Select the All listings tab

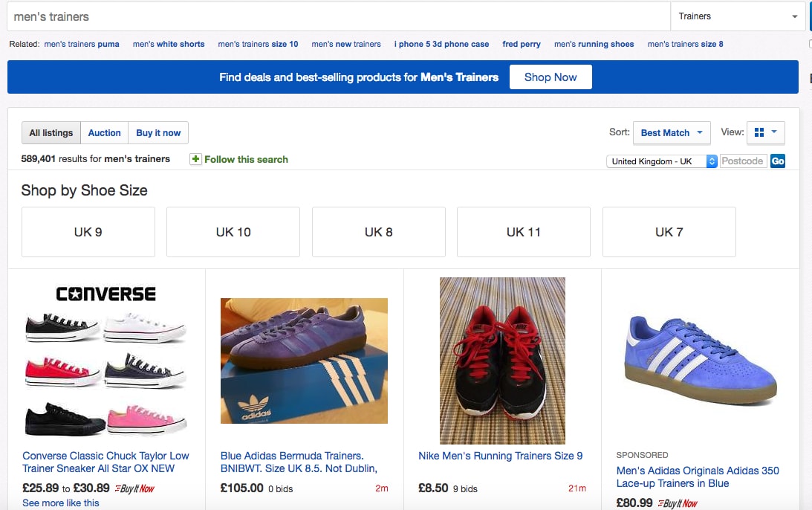pos(51,132)
